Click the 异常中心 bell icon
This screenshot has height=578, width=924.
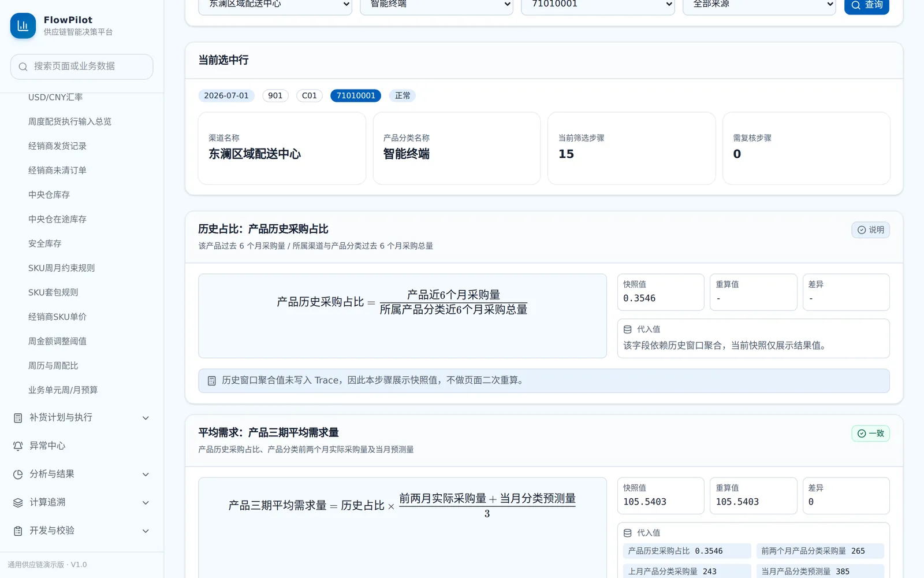18,446
